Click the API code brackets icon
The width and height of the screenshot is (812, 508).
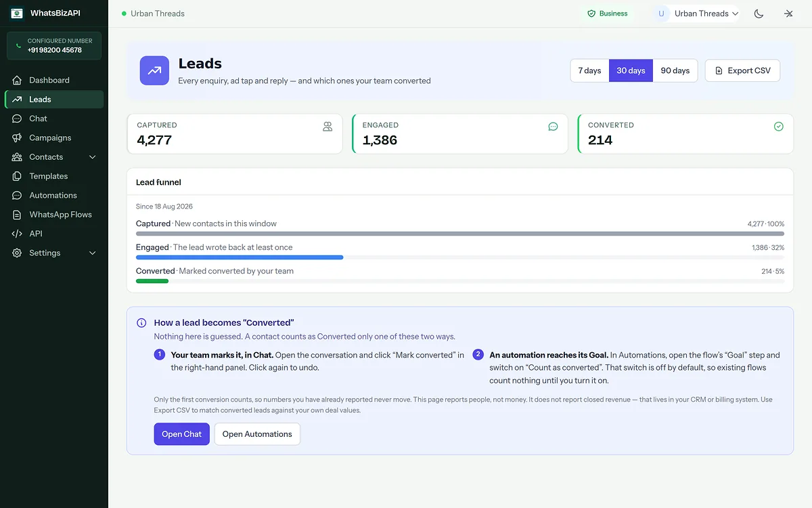(x=17, y=234)
